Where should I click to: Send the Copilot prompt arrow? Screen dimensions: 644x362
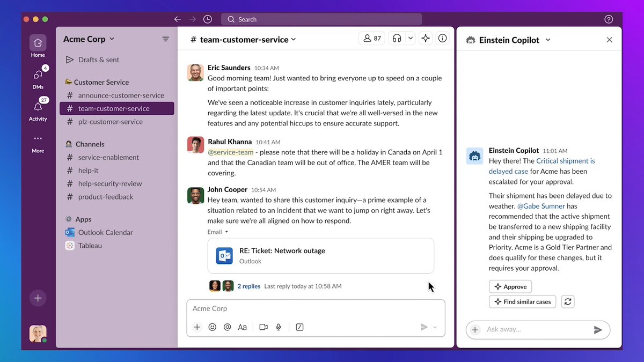[x=598, y=330]
